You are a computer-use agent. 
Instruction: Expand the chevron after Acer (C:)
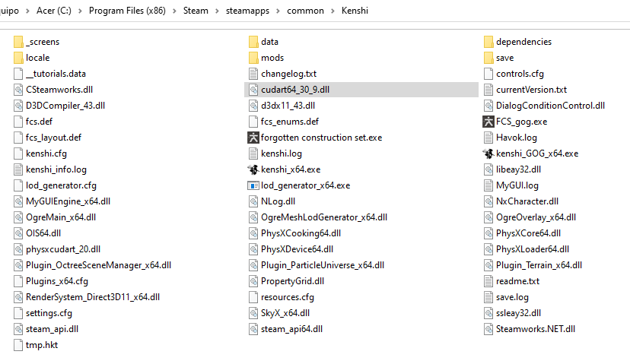coord(80,11)
